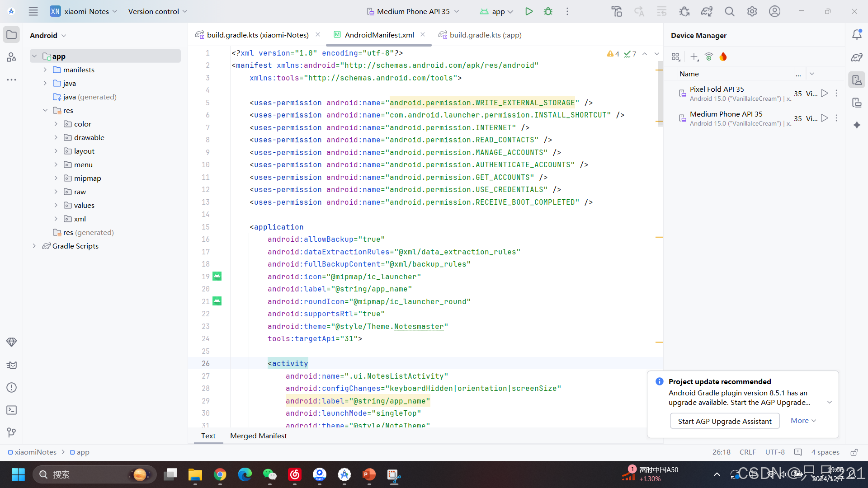Collapse the res folder tree
This screenshot has width=868, height=488.
(45, 110)
